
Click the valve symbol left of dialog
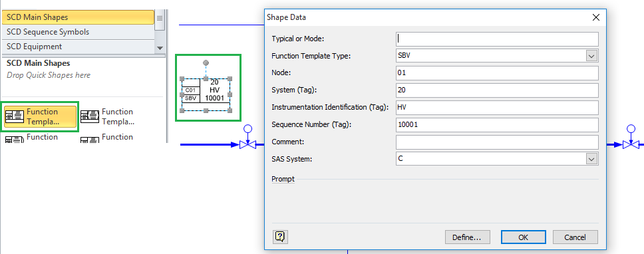coord(247,144)
